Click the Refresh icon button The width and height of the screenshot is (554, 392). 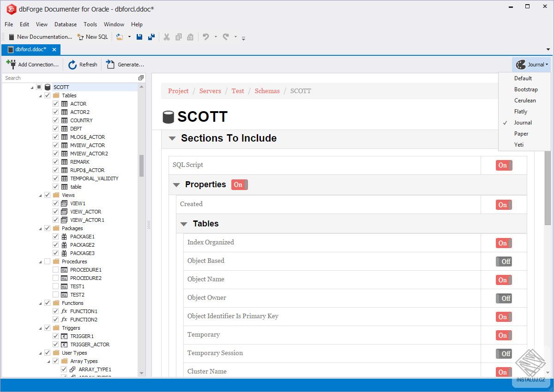72,65
